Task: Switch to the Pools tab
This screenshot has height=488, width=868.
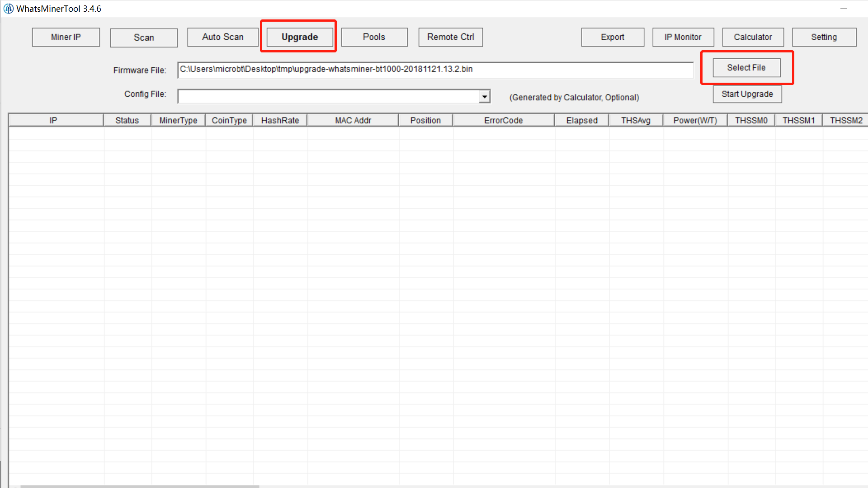Action: click(x=374, y=37)
